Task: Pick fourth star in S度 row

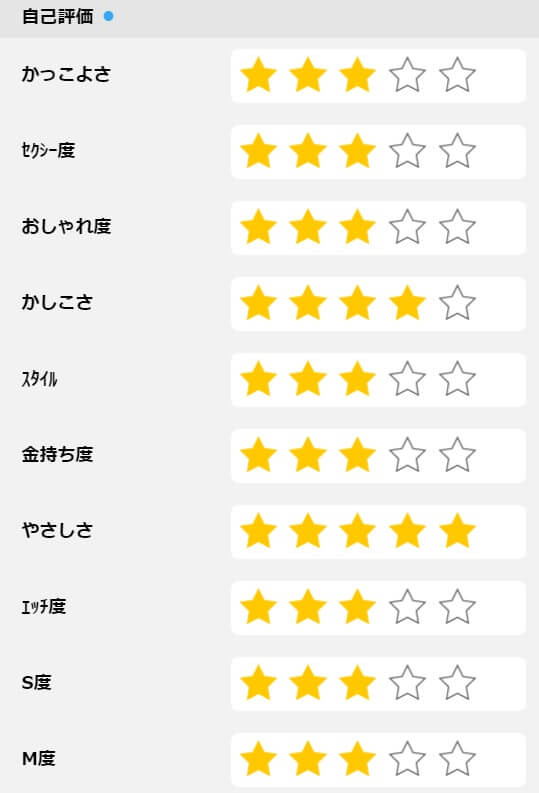Action: [x=407, y=682]
